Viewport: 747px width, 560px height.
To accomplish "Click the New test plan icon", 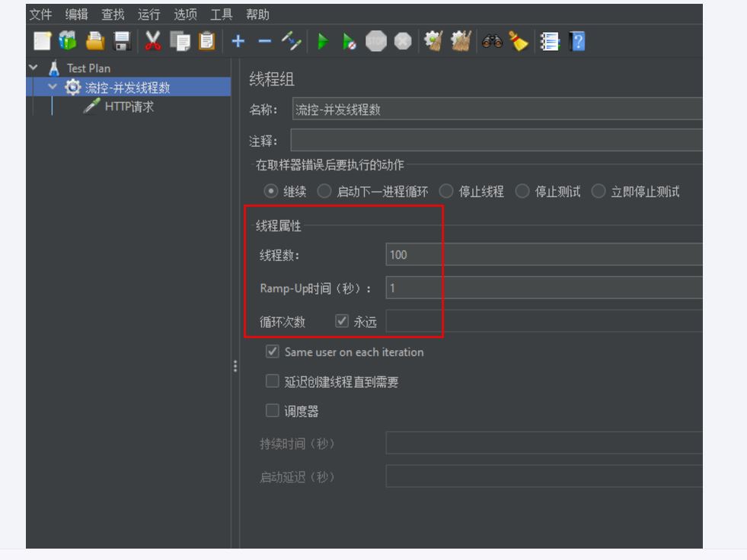I will [42, 41].
